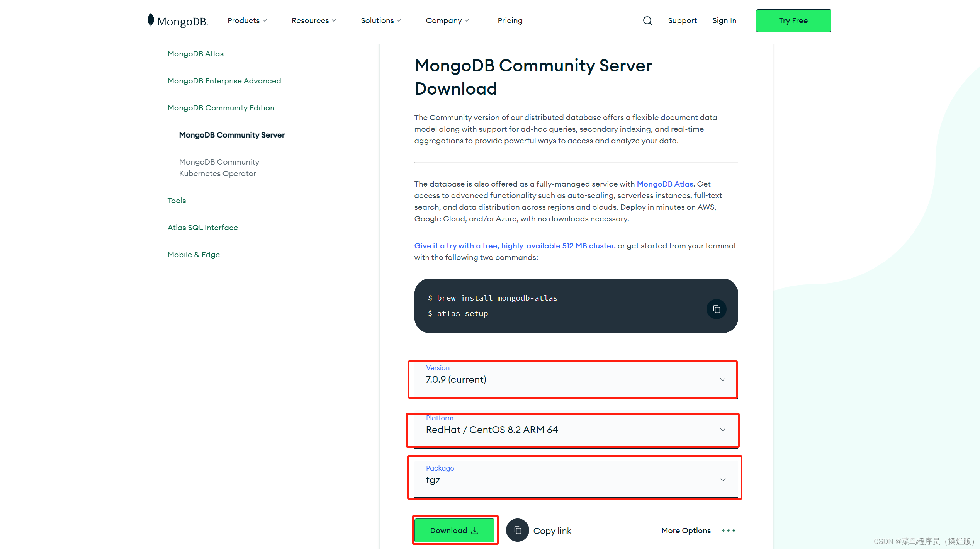This screenshot has width=980, height=549.
Task: Open More Options three-dot menu
Action: (728, 530)
